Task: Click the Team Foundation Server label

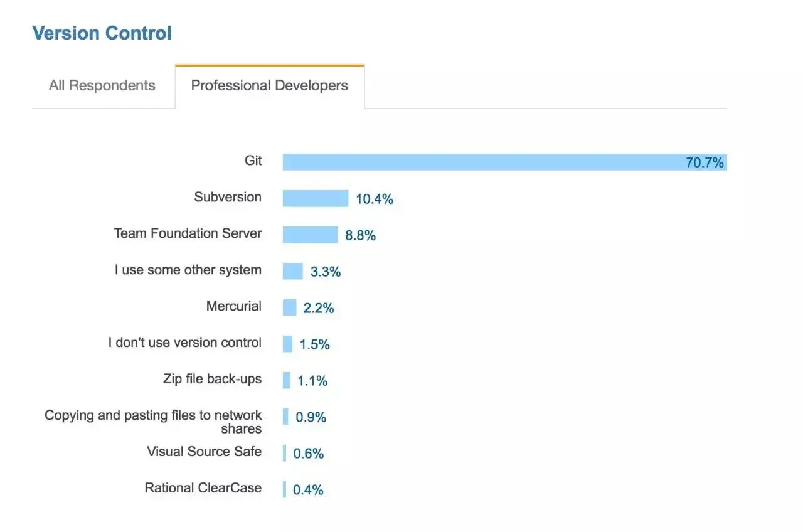Action: 188,233
